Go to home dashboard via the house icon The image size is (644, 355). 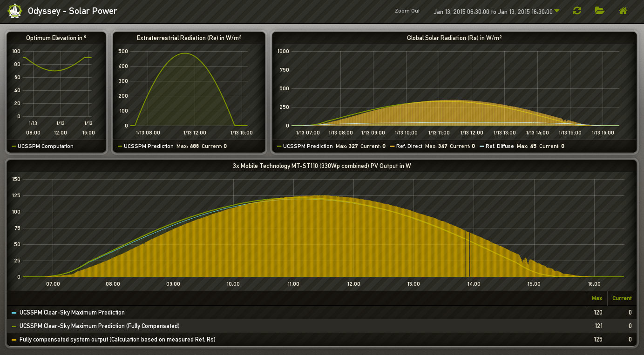click(x=623, y=11)
